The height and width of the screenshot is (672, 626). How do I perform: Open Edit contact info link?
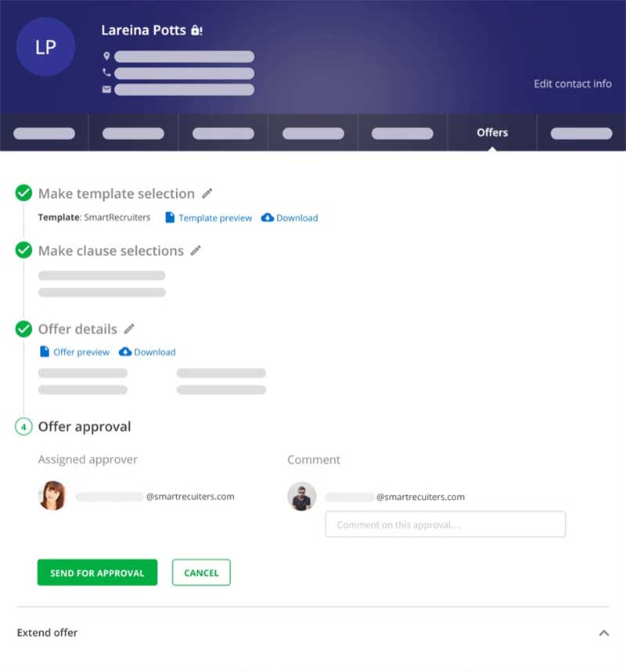(x=573, y=84)
